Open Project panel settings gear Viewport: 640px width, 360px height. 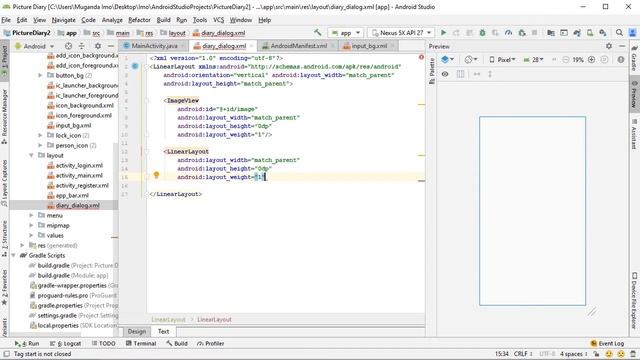(x=98, y=46)
